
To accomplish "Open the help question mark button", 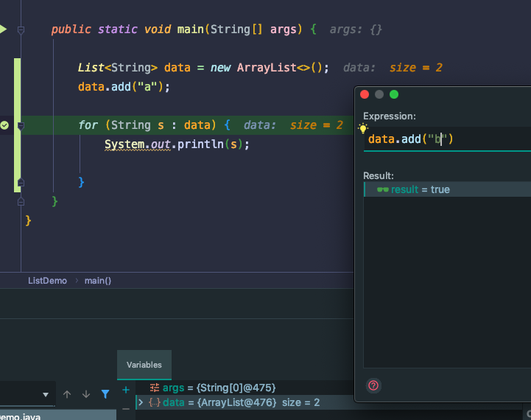I will click(373, 385).
